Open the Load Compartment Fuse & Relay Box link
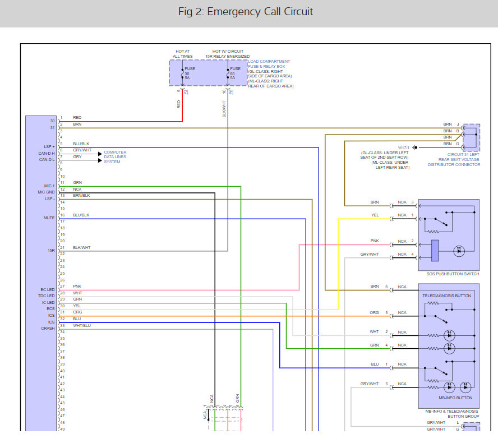 click(269, 64)
